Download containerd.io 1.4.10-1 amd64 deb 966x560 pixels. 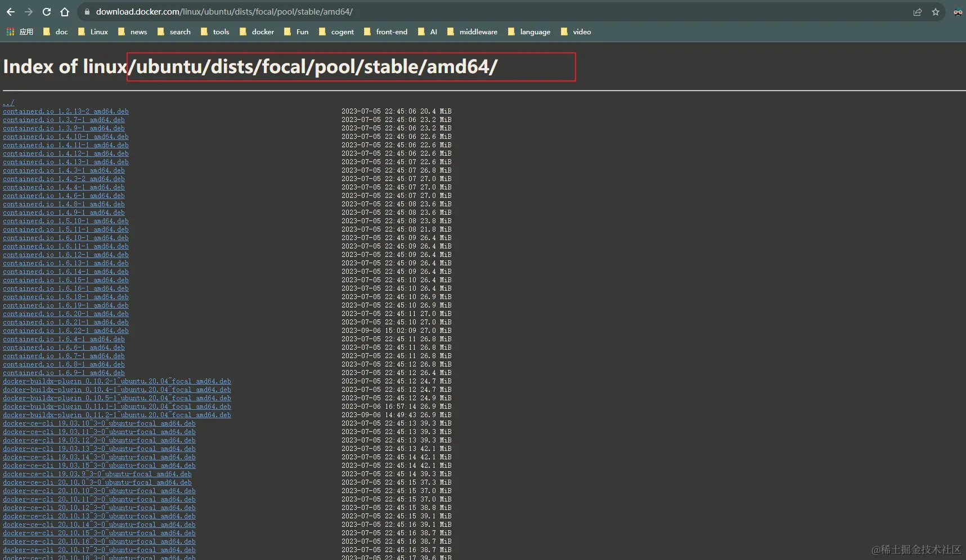[x=66, y=137]
